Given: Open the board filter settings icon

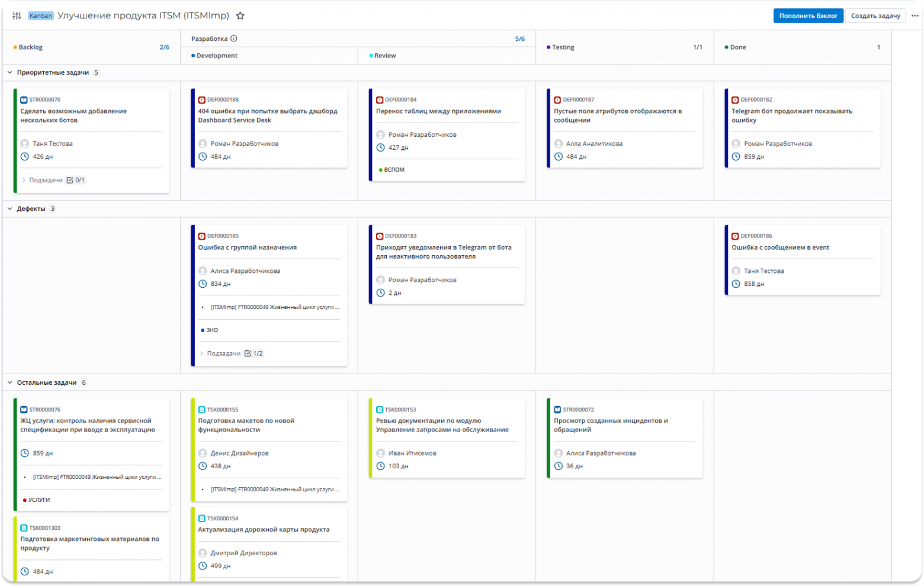Looking at the screenshot, I should pos(17,16).
